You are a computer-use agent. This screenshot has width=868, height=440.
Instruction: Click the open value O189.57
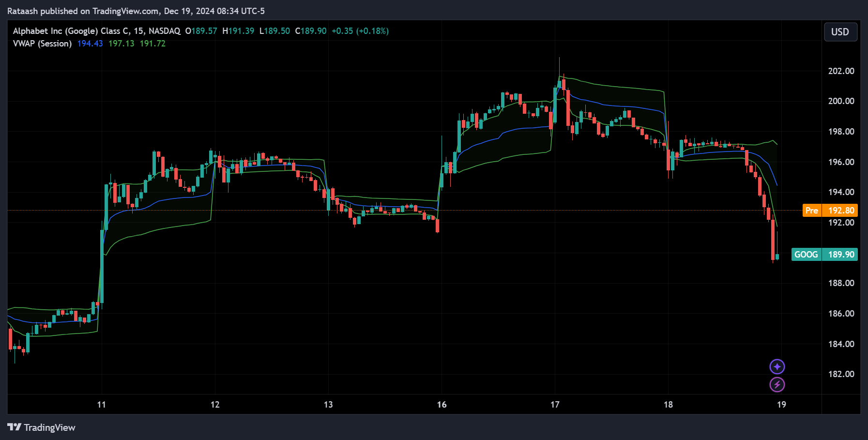[201, 31]
